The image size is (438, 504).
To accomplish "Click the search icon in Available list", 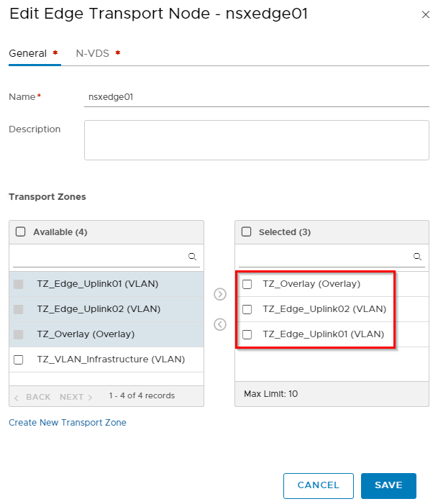I will (x=192, y=256).
